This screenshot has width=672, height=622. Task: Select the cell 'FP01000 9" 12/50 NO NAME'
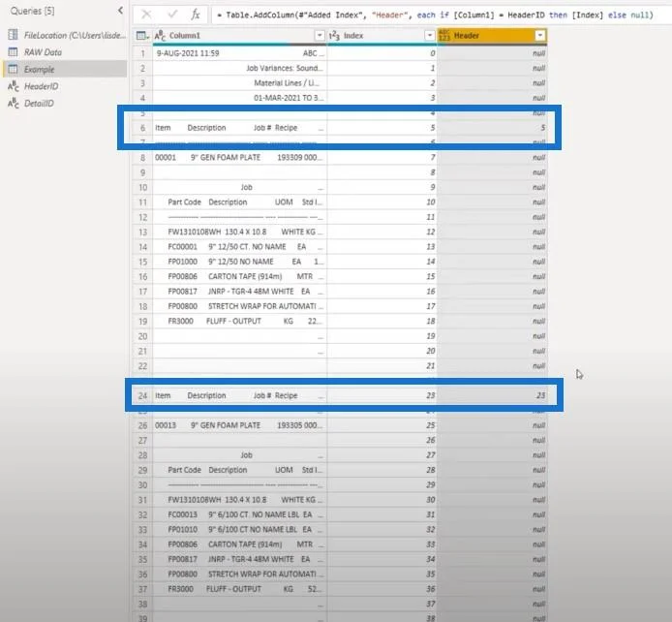240,262
